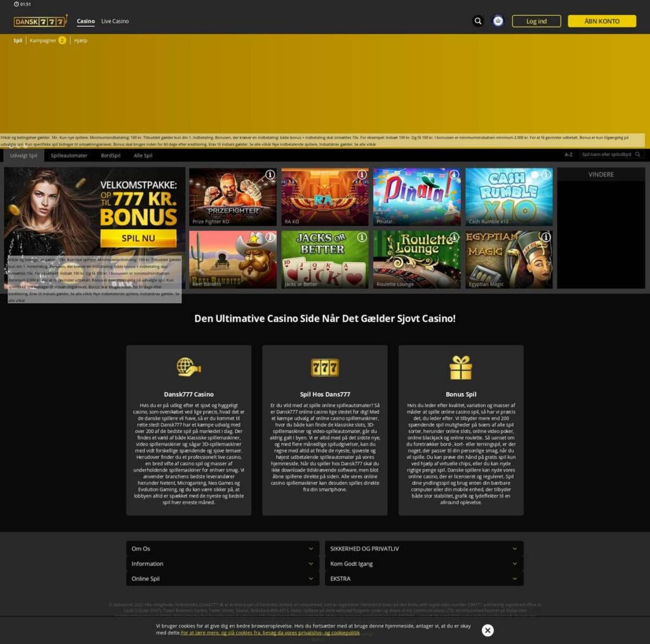Expand the EKSTRA section
Screen dimensions: 650x644
click(x=424, y=579)
